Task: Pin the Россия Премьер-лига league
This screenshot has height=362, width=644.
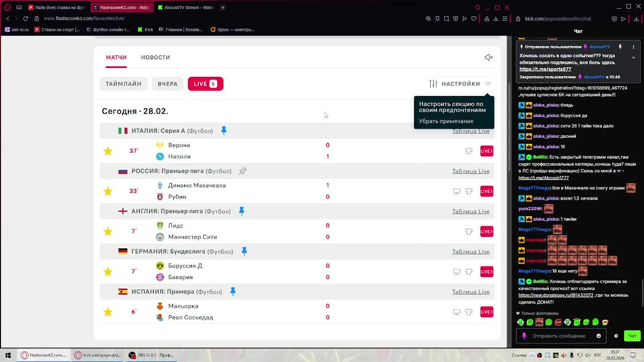Action: (243, 171)
